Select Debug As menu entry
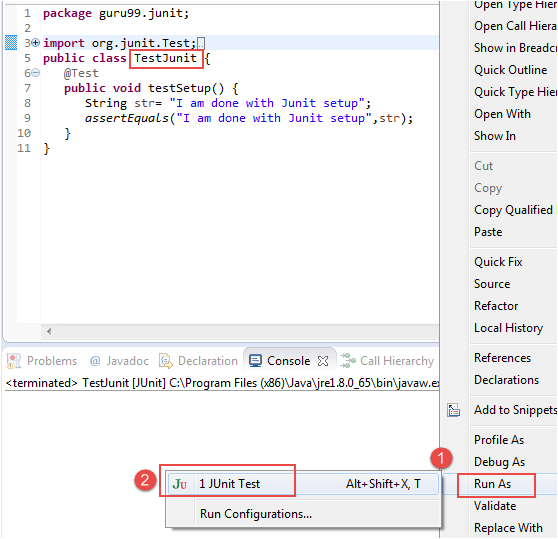 pyautogui.click(x=500, y=462)
